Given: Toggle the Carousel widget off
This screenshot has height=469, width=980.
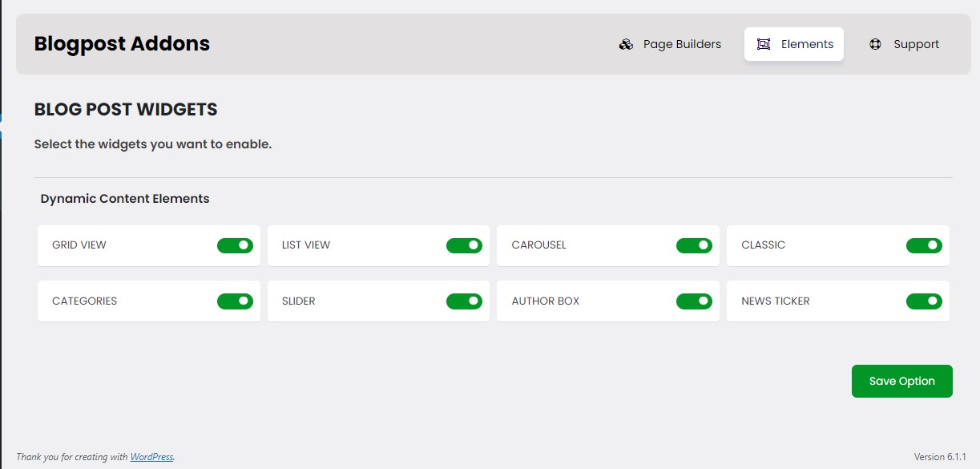Looking at the screenshot, I should click(x=694, y=245).
